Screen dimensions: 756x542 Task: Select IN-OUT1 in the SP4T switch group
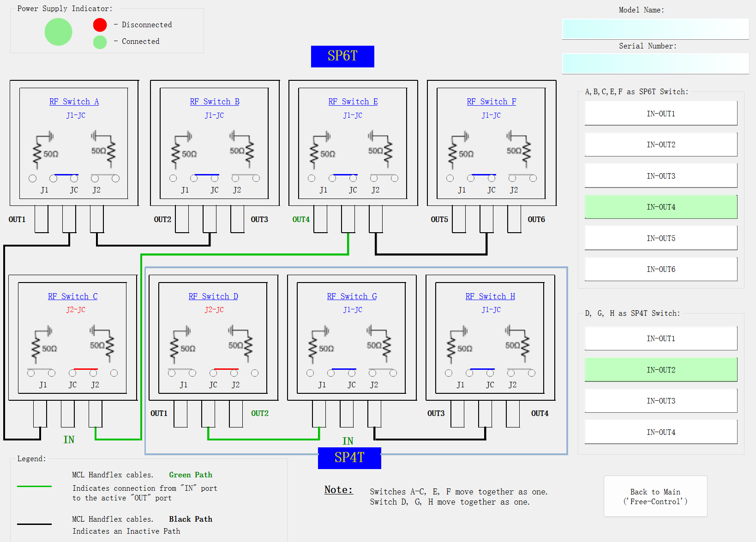point(660,338)
